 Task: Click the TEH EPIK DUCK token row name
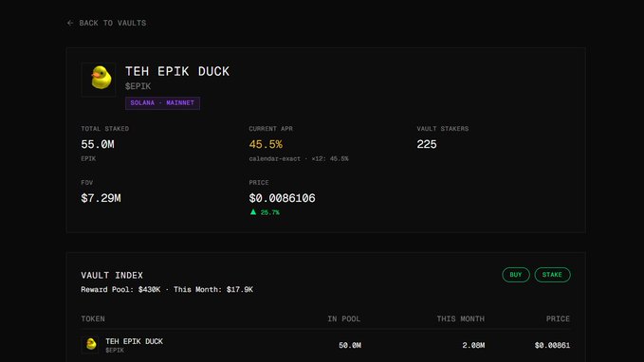134,341
